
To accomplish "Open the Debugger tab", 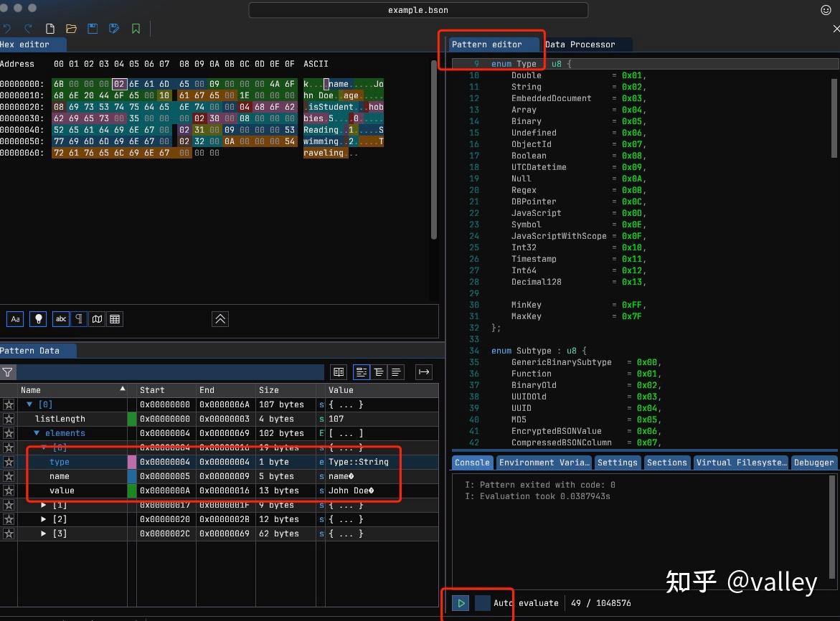I will (814, 462).
